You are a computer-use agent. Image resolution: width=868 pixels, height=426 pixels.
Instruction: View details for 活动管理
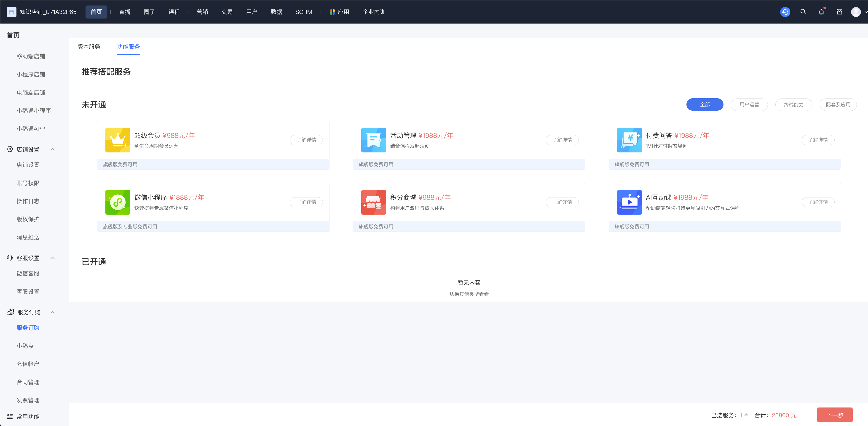pyautogui.click(x=562, y=140)
